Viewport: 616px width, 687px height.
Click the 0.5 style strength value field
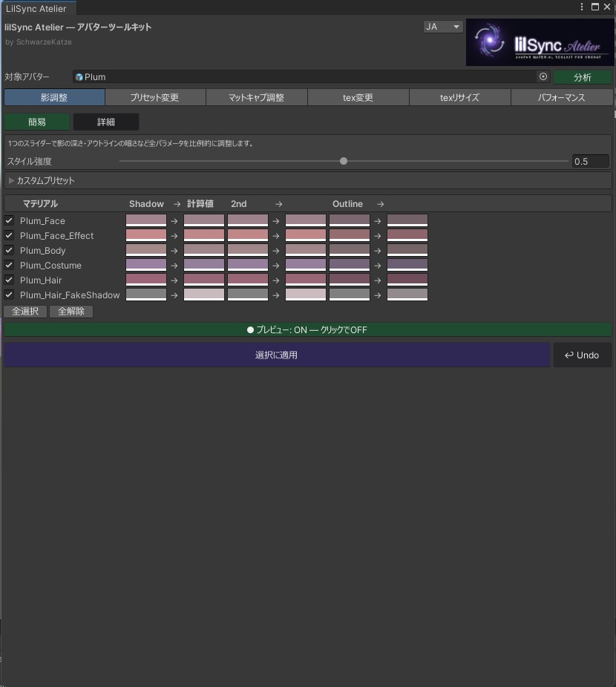591,160
